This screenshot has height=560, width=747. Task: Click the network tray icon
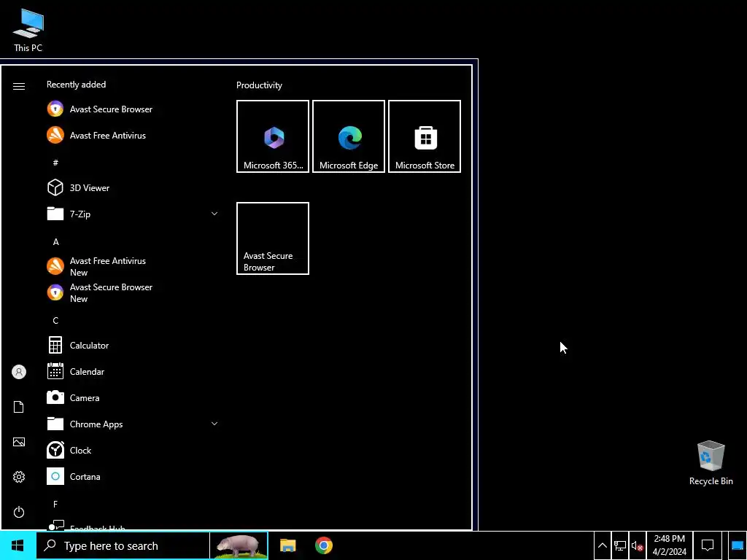(620, 545)
